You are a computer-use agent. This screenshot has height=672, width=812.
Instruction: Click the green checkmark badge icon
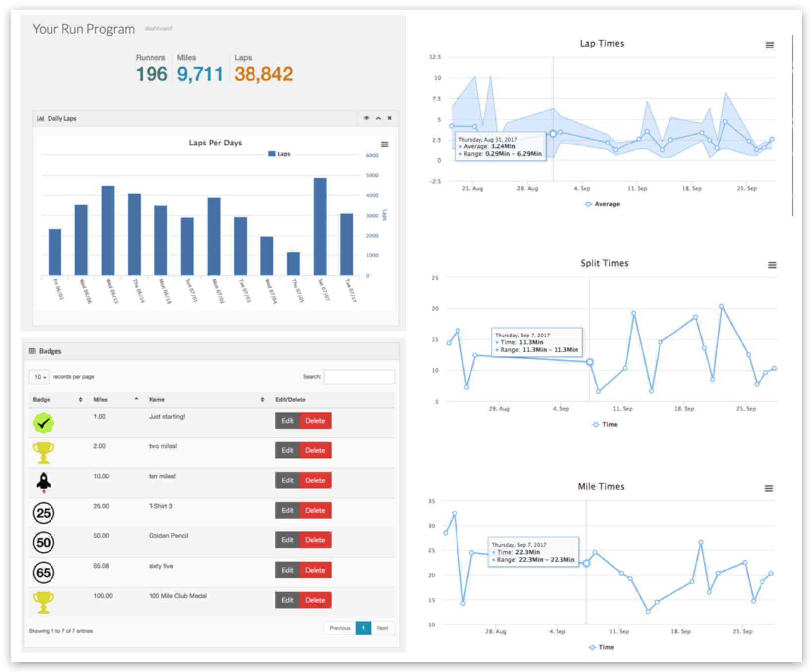pyautogui.click(x=44, y=423)
